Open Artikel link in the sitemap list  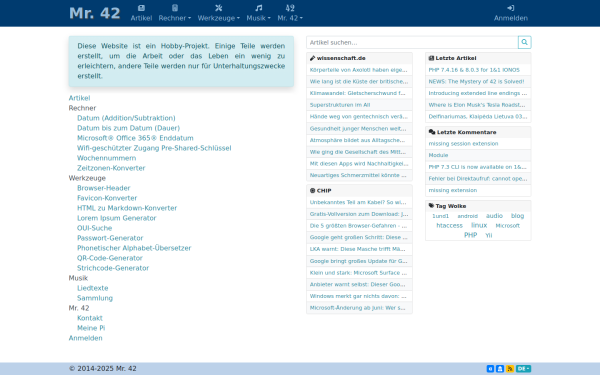79,98
